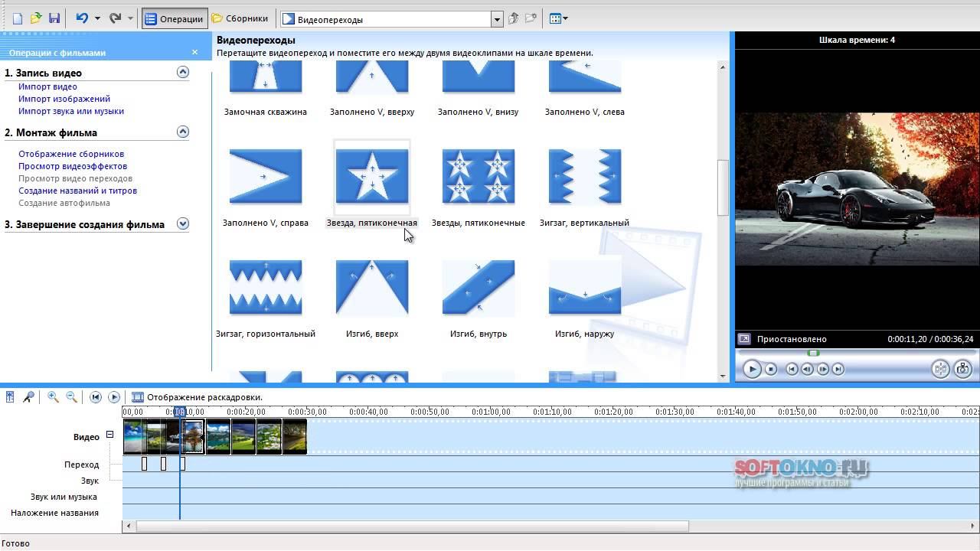
Task: Collapse the Монтаж фильма section
Action: click(x=183, y=132)
